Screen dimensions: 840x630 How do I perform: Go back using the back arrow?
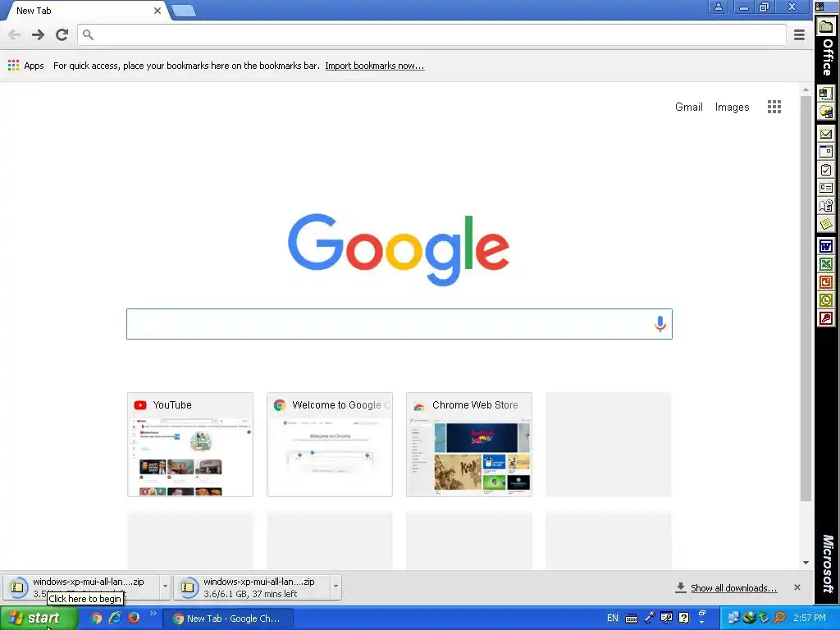[x=15, y=34]
